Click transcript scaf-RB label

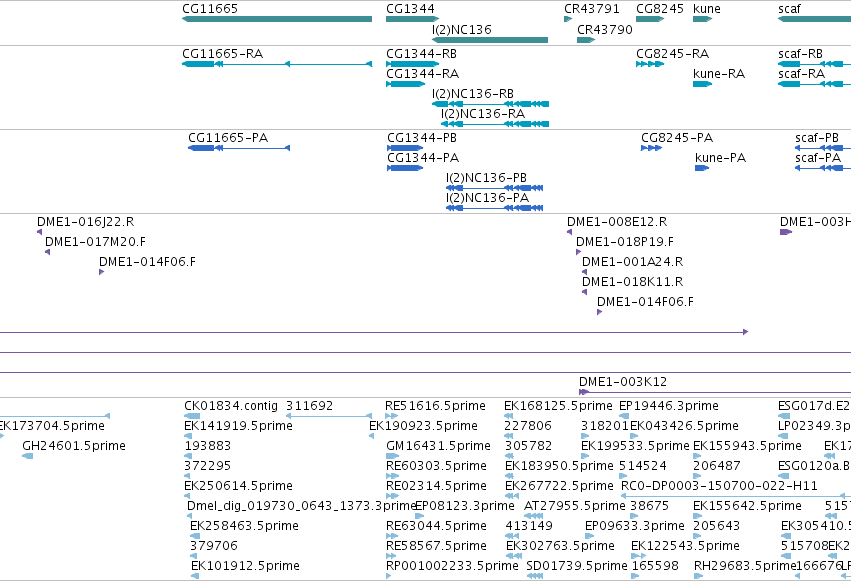click(x=800, y=54)
